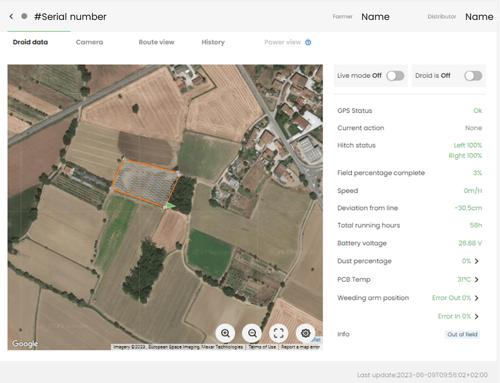
Task: Click the grey status dot beside Serial number
Action: tap(24, 16)
